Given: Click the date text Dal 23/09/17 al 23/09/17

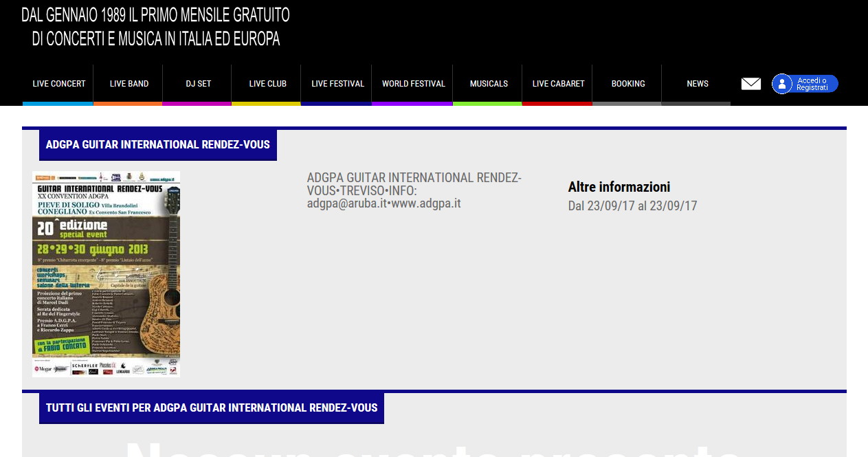Looking at the screenshot, I should tap(632, 206).
